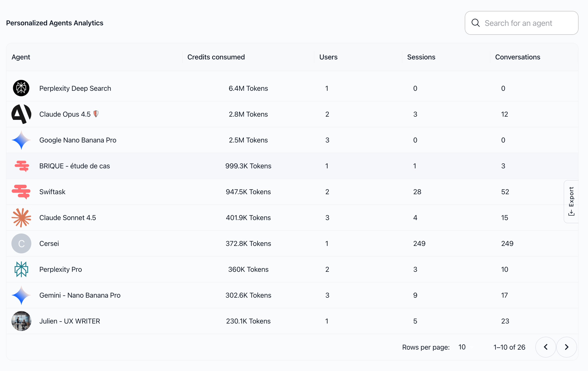Click the Personalized Agents Analytics heading
The height and width of the screenshot is (371, 588).
click(55, 23)
